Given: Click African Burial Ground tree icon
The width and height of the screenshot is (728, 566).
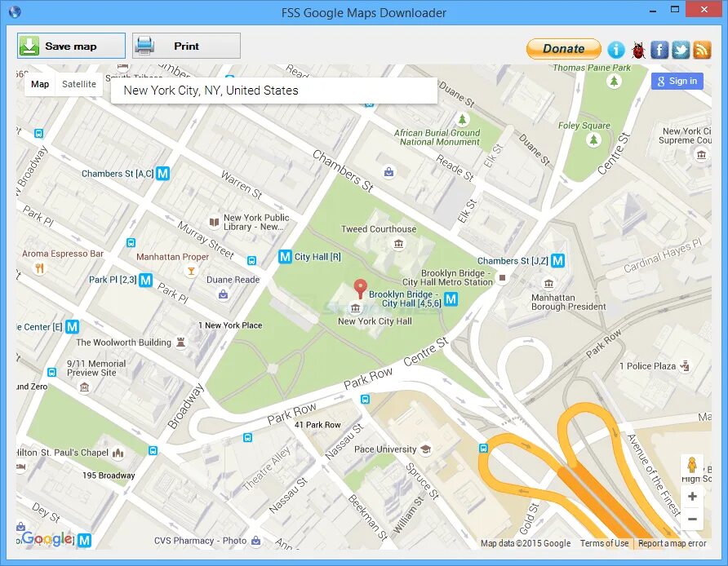Looking at the screenshot, I should click(x=462, y=120).
